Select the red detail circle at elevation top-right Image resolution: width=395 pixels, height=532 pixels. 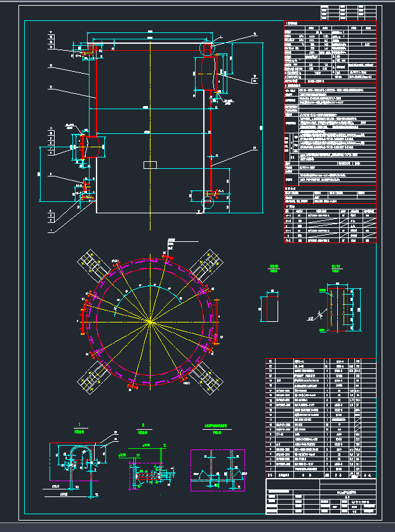[x=207, y=48]
